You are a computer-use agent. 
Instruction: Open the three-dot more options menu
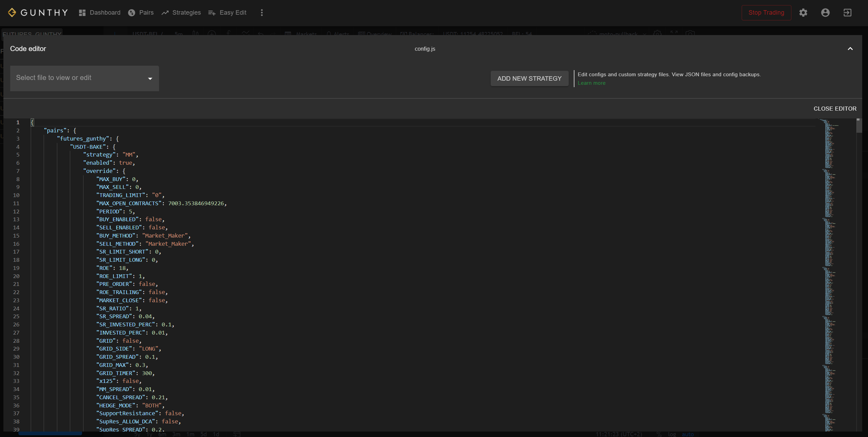click(262, 13)
